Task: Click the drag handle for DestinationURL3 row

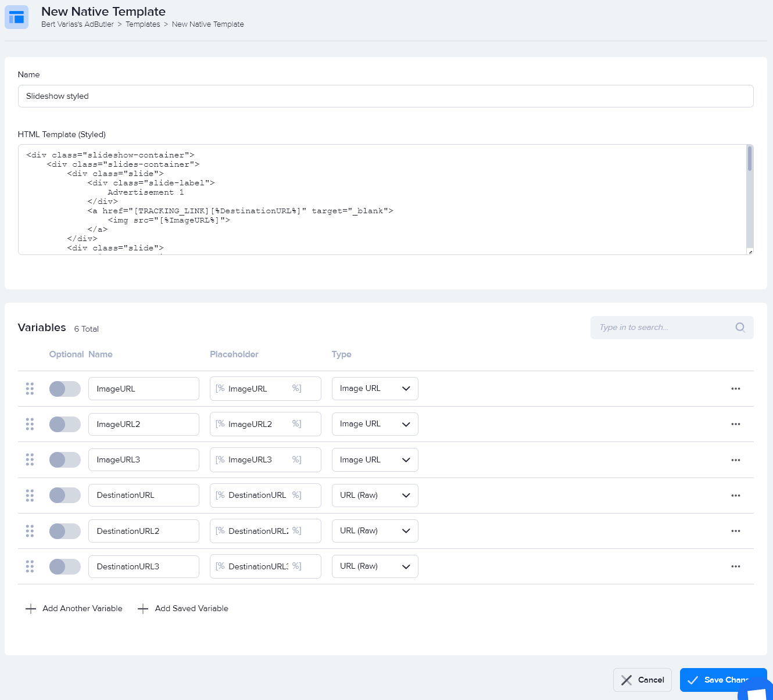Action: point(30,566)
